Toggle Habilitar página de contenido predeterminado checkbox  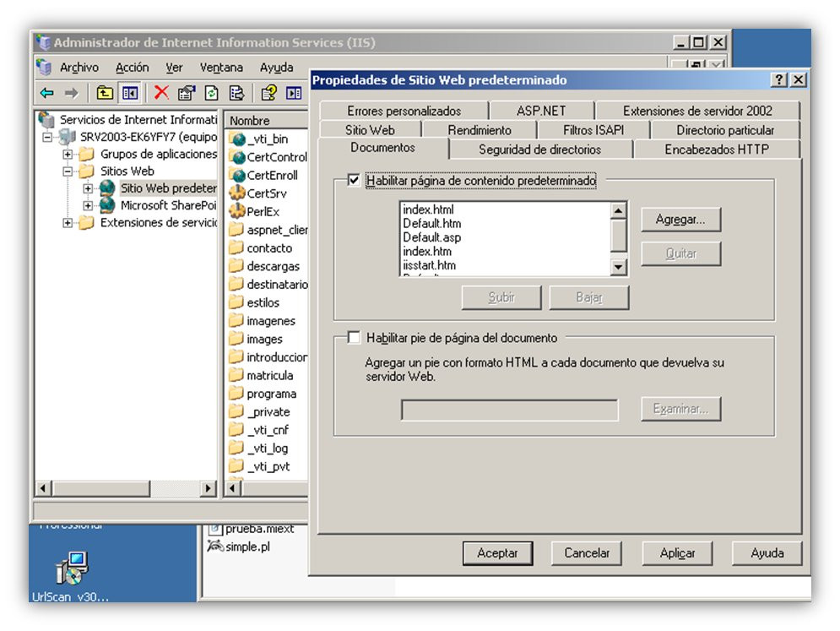[x=354, y=180]
